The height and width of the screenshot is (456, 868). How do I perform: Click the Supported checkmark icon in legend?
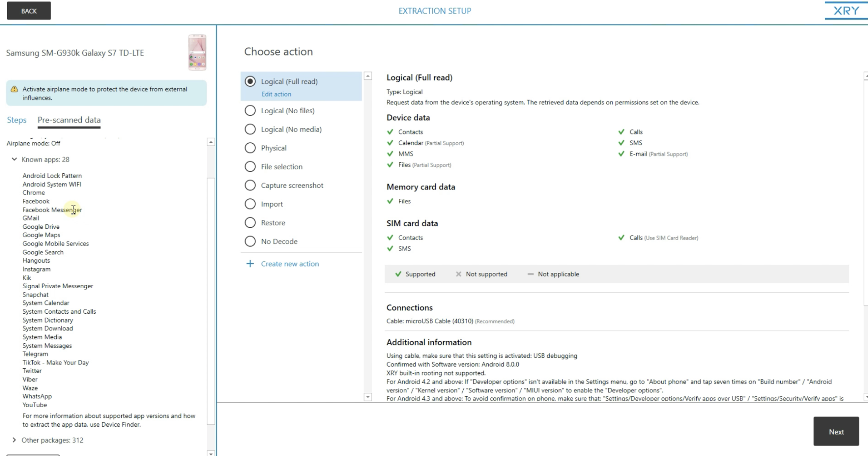(398, 274)
